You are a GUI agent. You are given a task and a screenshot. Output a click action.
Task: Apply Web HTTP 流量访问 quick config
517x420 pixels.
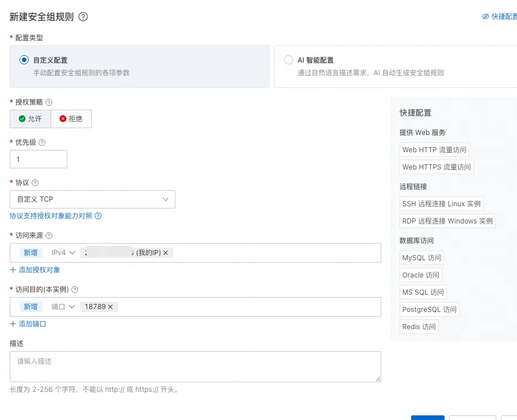(x=434, y=150)
